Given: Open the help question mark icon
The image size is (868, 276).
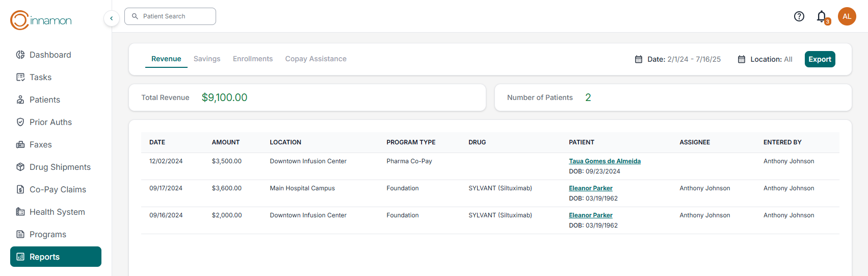Looking at the screenshot, I should [x=799, y=16].
